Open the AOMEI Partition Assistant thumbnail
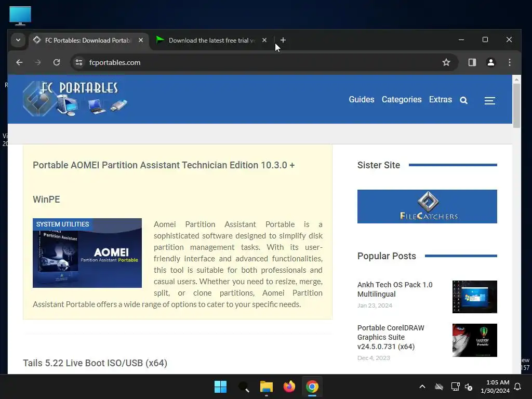The height and width of the screenshot is (399, 532). (x=87, y=253)
